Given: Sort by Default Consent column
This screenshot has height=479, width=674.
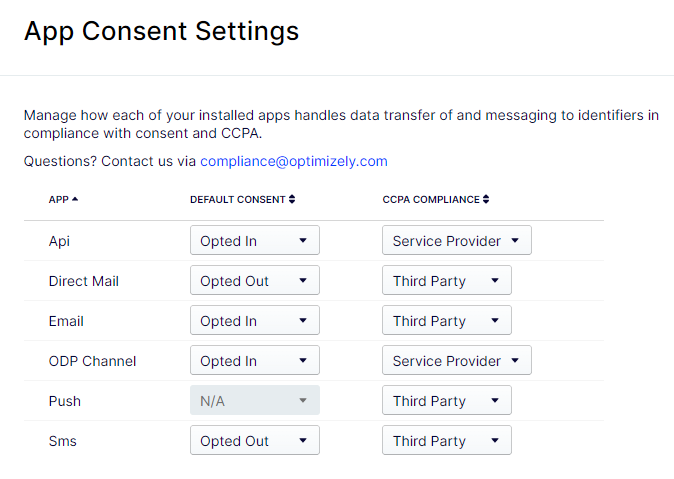Looking at the screenshot, I should click(242, 199).
